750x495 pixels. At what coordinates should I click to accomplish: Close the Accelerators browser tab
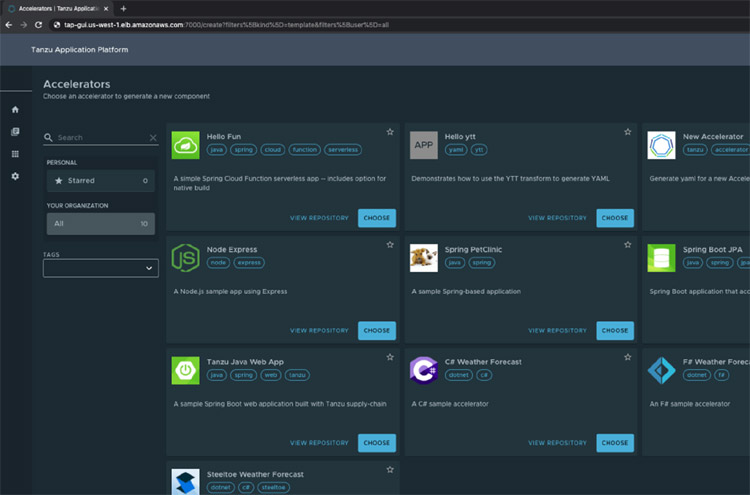pos(106,9)
